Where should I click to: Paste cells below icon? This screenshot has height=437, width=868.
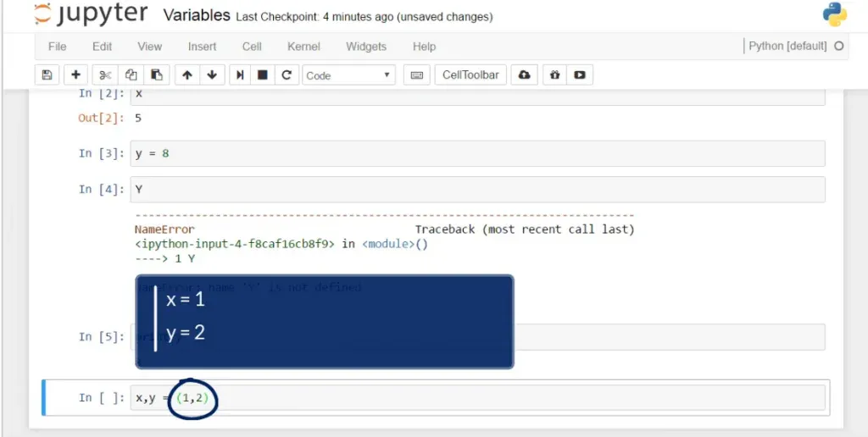click(156, 75)
